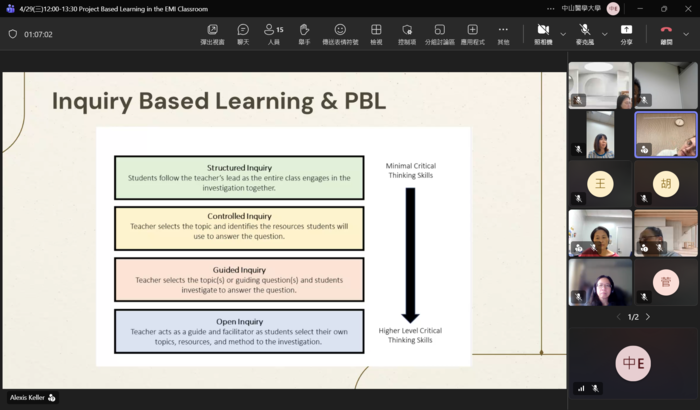700x410 pixels.
Task: Click the meeting security shield icon
Action: point(13,34)
